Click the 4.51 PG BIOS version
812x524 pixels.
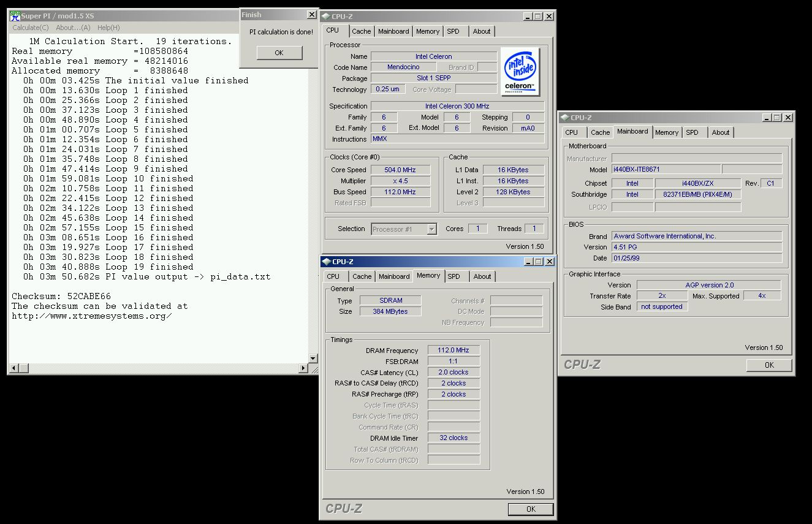pyautogui.click(x=697, y=247)
